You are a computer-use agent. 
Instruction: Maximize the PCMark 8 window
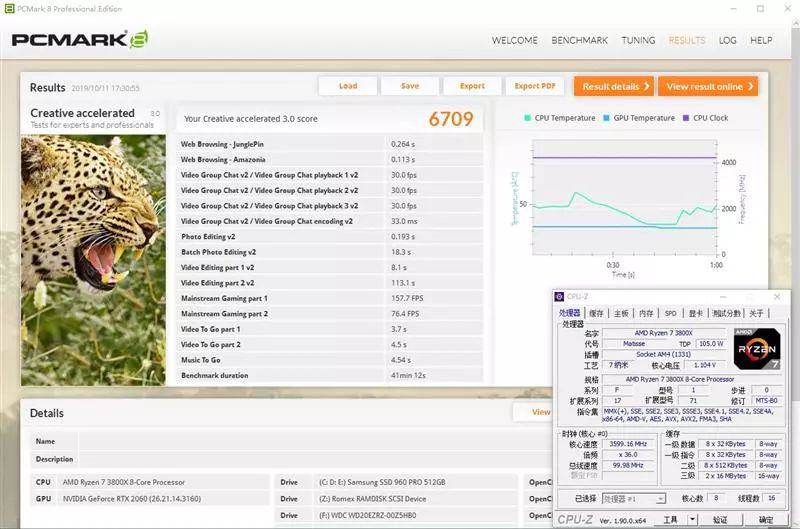coord(760,9)
